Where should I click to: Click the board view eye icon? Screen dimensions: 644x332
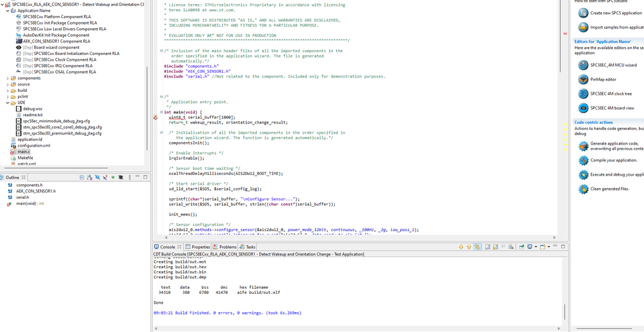(583, 108)
